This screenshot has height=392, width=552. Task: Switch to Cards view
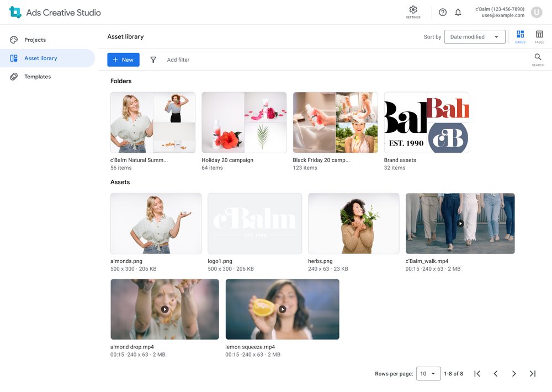(520, 35)
